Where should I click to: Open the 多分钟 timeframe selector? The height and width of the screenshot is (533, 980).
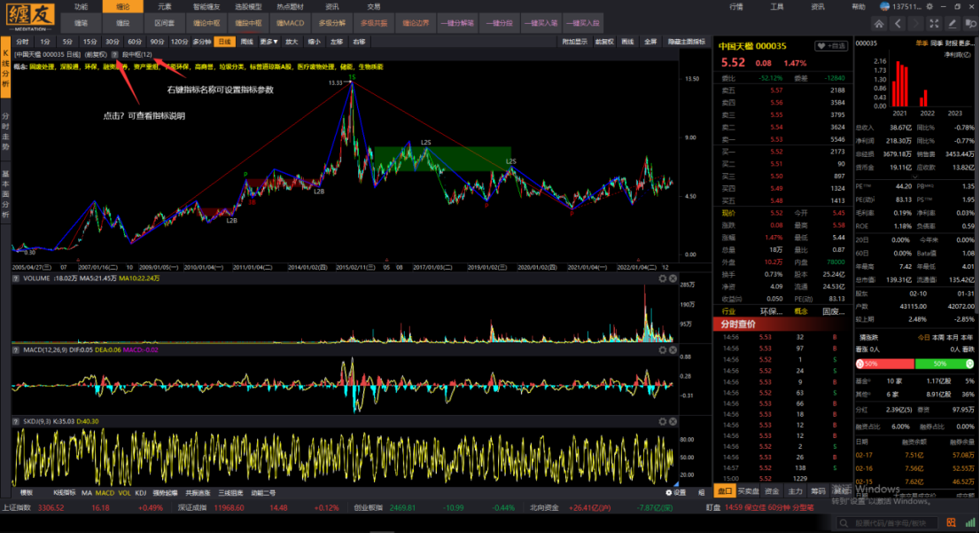tap(202, 42)
